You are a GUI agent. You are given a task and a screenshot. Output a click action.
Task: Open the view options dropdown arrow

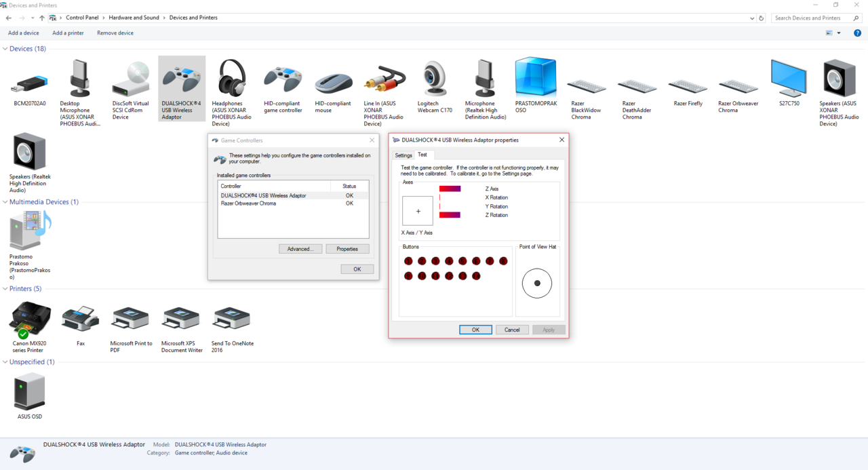tap(839, 33)
